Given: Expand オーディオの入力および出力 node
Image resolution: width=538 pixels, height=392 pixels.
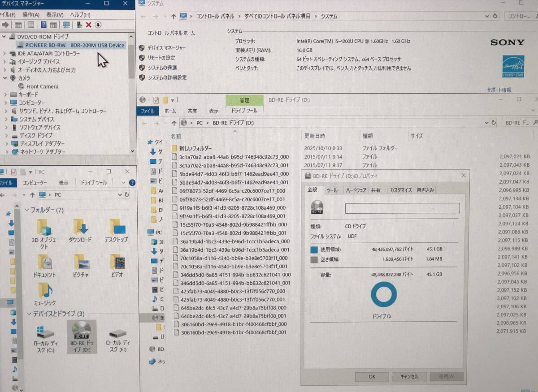Looking at the screenshot, I should click(4, 70).
